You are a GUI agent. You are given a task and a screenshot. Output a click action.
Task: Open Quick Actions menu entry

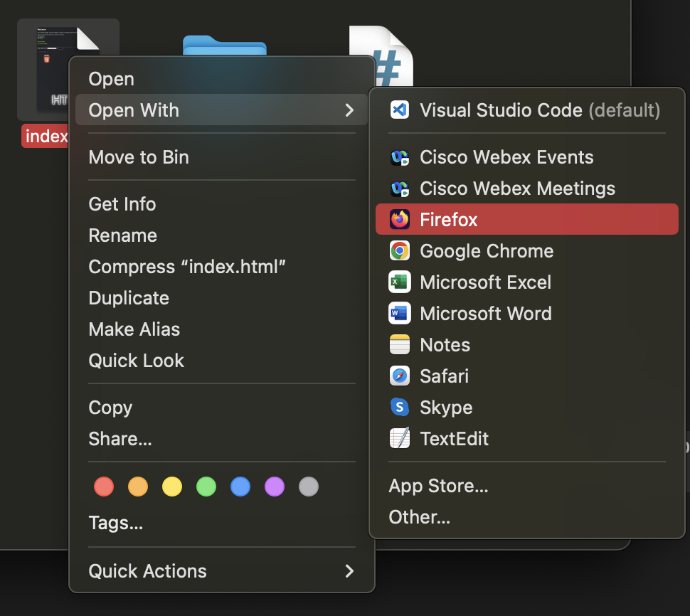pos(222,571)
